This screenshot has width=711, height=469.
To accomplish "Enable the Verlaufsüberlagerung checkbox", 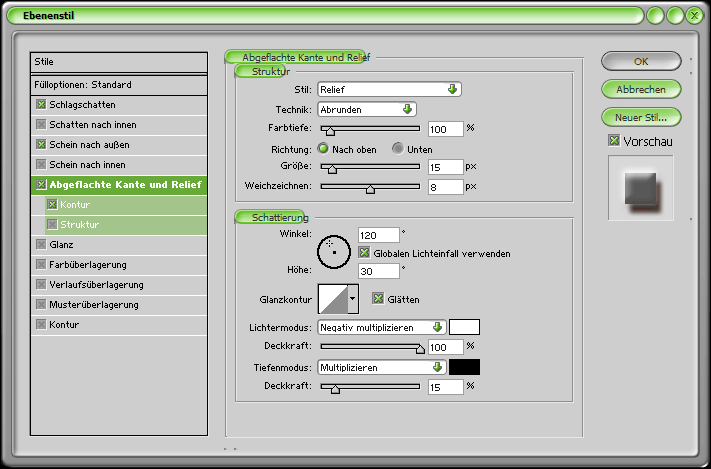I will coord(41,284).
